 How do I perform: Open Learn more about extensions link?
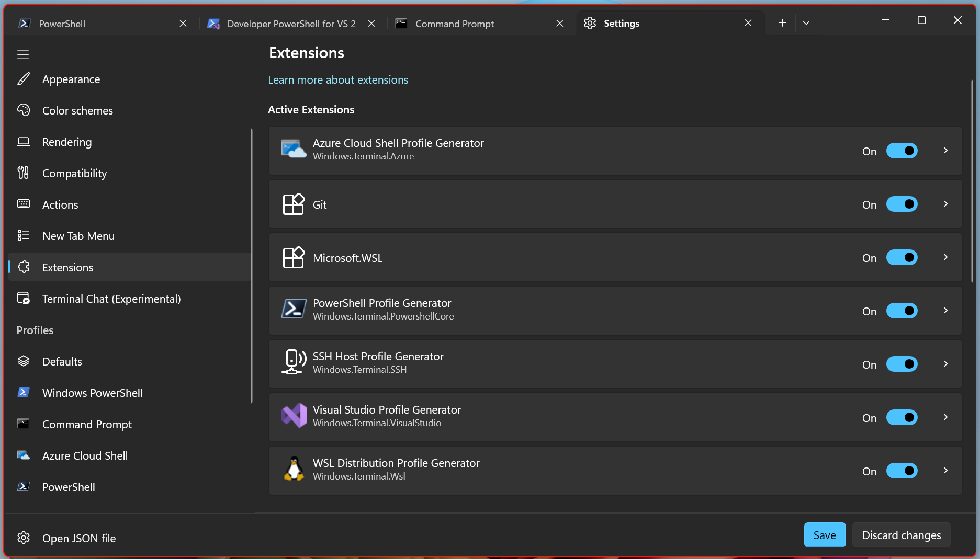[338, 80]
